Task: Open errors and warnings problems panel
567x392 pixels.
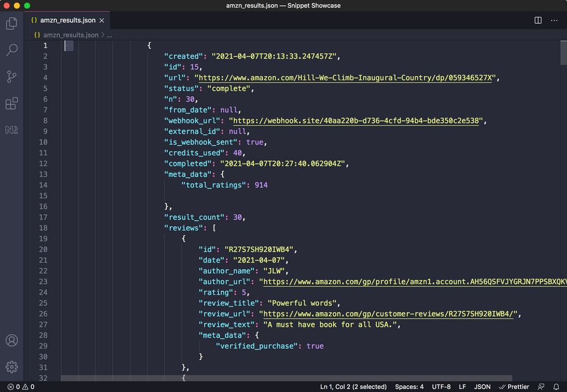Action: click(21, 387)
